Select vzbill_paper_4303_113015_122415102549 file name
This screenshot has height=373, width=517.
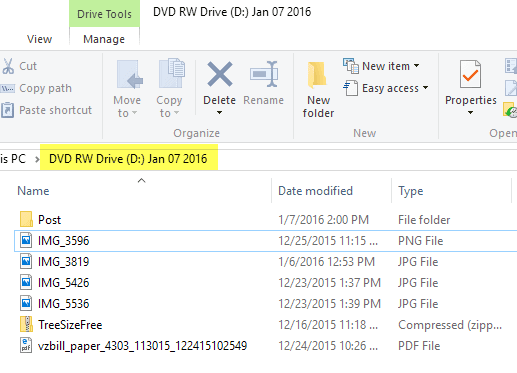click(x=143, y=346)
